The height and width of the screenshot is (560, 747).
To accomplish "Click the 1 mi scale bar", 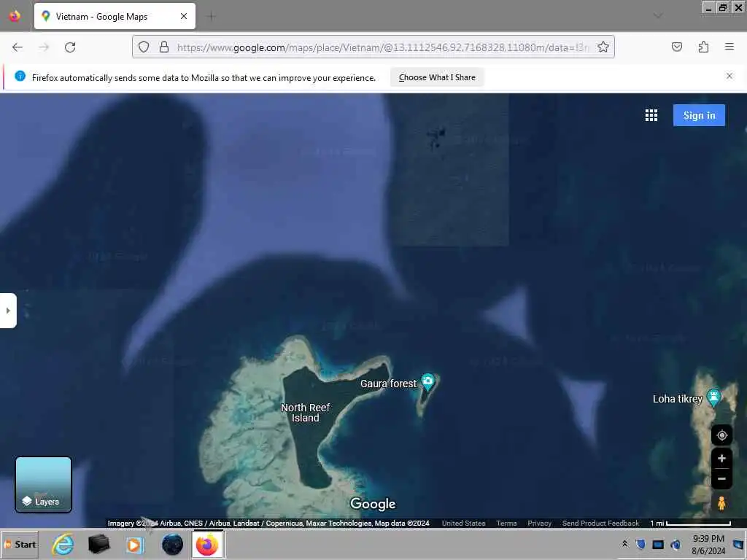I will (690, 523).
